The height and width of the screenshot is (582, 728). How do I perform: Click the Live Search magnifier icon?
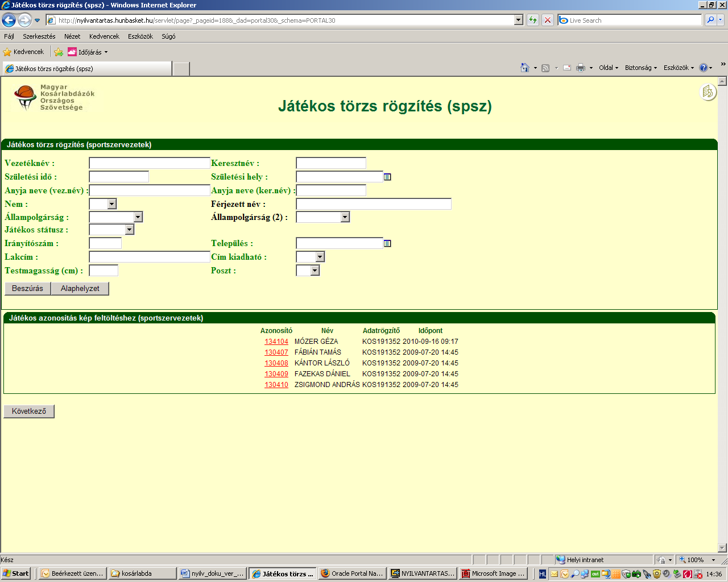click(710, 20)
